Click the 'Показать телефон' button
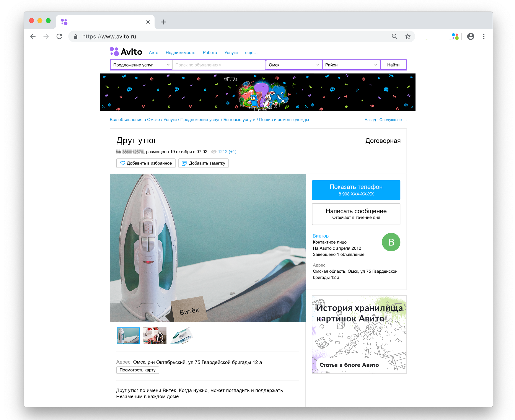515x420 pixels. tap(356, 190)
